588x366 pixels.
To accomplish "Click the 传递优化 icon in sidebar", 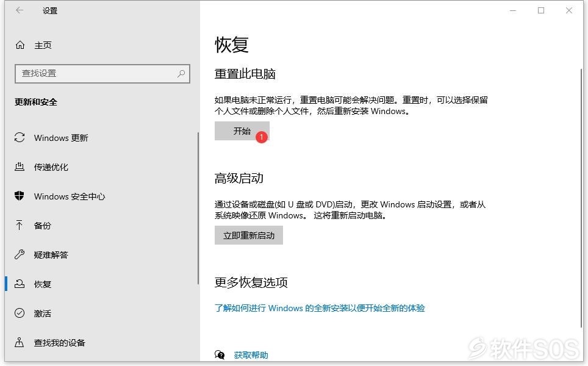I will point(20,167).
